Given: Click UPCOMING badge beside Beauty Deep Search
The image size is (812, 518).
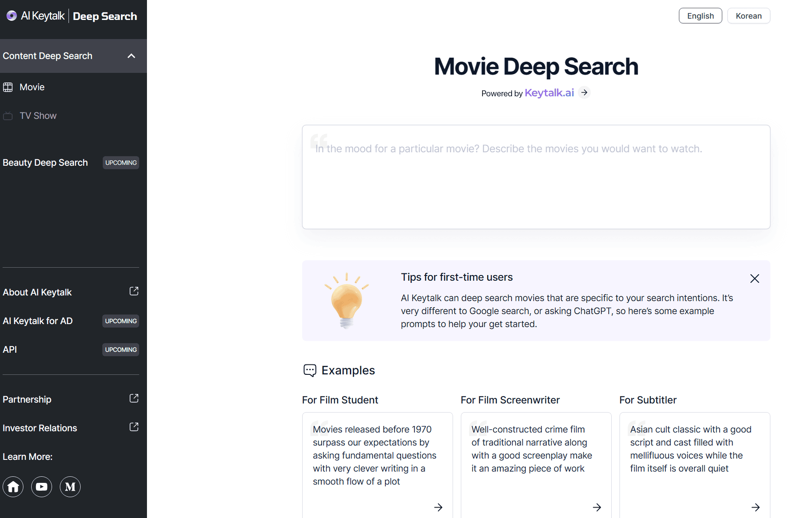Looking at the screenshot, I should [x=121, y=163].
